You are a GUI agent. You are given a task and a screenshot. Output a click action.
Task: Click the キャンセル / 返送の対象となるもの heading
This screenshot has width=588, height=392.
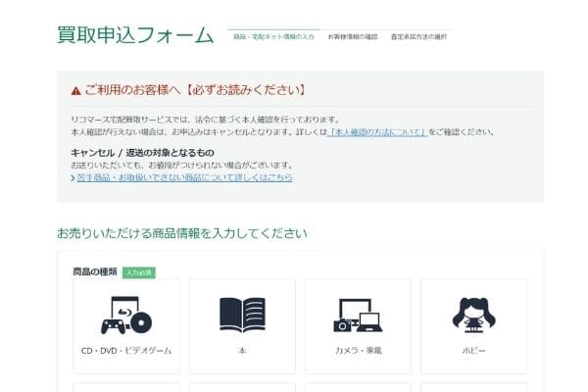click(142, 153)
